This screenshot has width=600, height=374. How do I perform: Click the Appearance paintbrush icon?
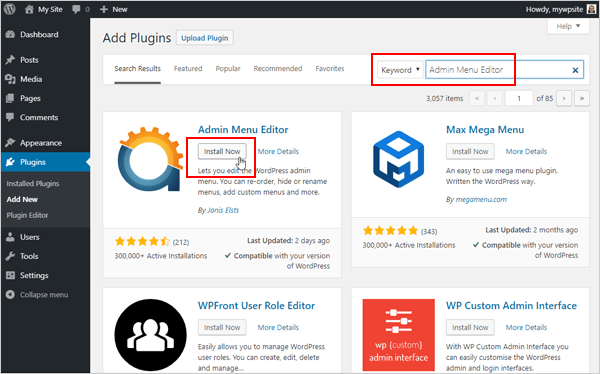coord(10,143)
